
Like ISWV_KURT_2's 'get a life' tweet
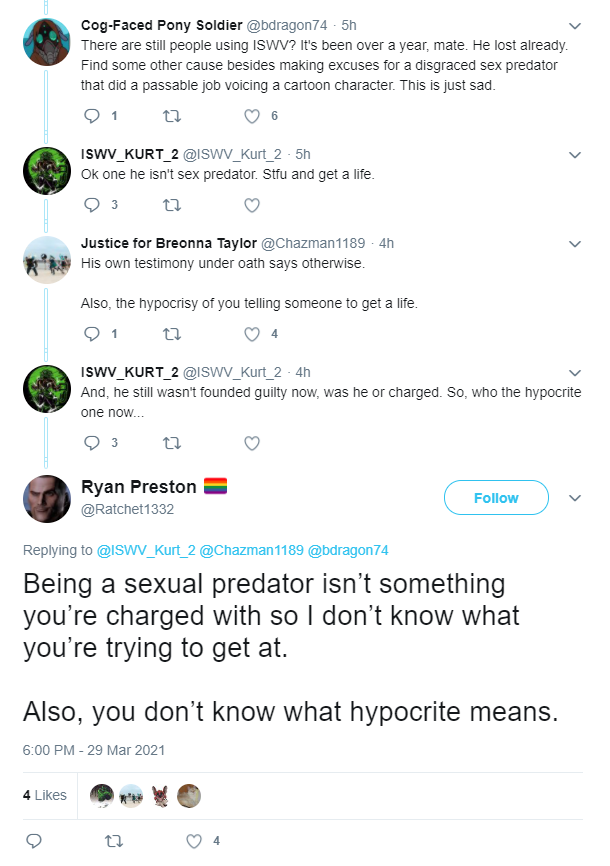point(252,205)
